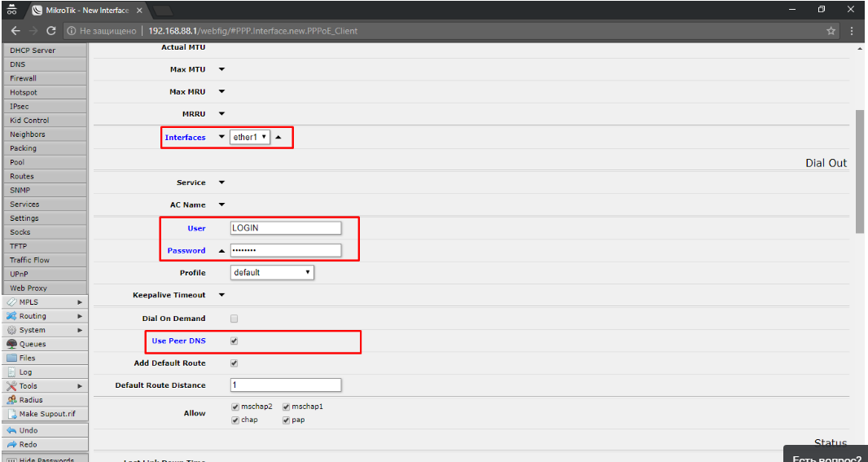The height and width of the screenshot is (462, 868).
Task: Open Pool in sidebar
Action: (x=44, y=162)
